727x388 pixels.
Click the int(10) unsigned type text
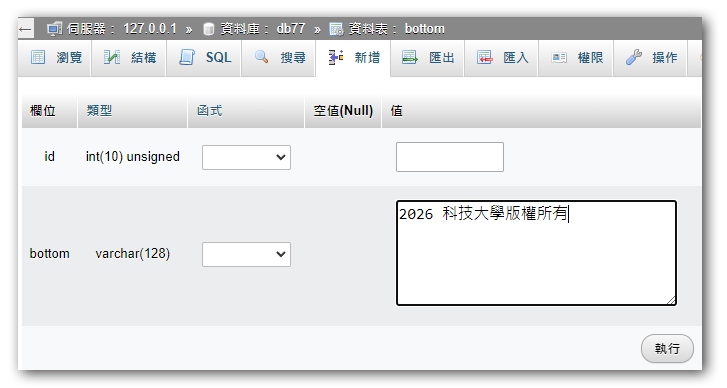coord(133,157)
